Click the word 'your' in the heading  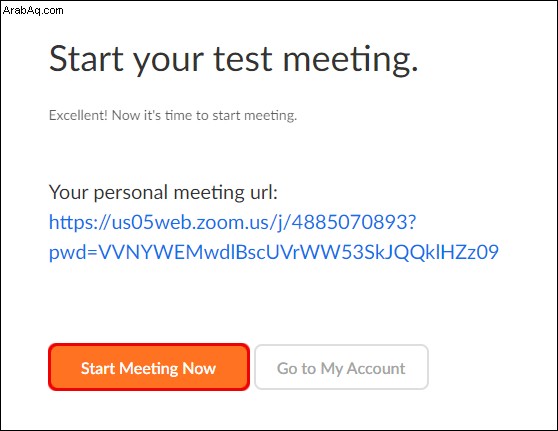click(169, 63)
